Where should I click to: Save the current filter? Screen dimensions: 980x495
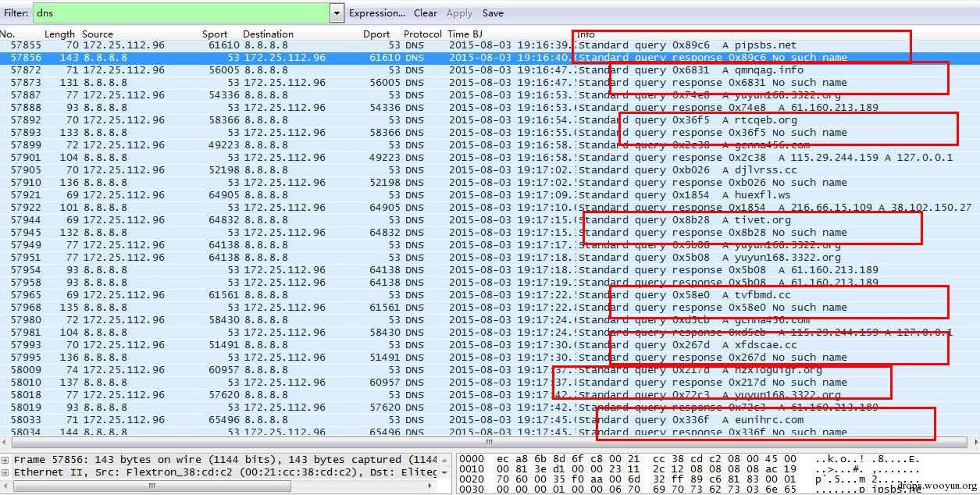(493, 13)
